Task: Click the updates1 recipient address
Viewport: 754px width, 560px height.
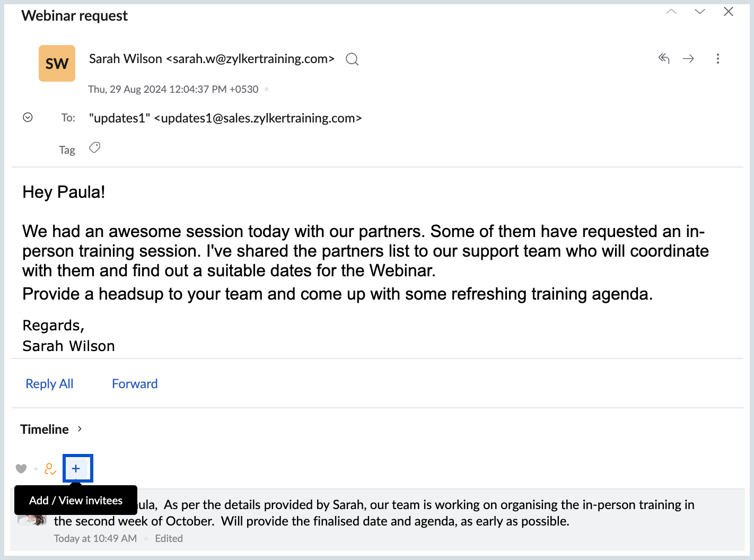Action: pyautogui.click(x=225, y=118)
